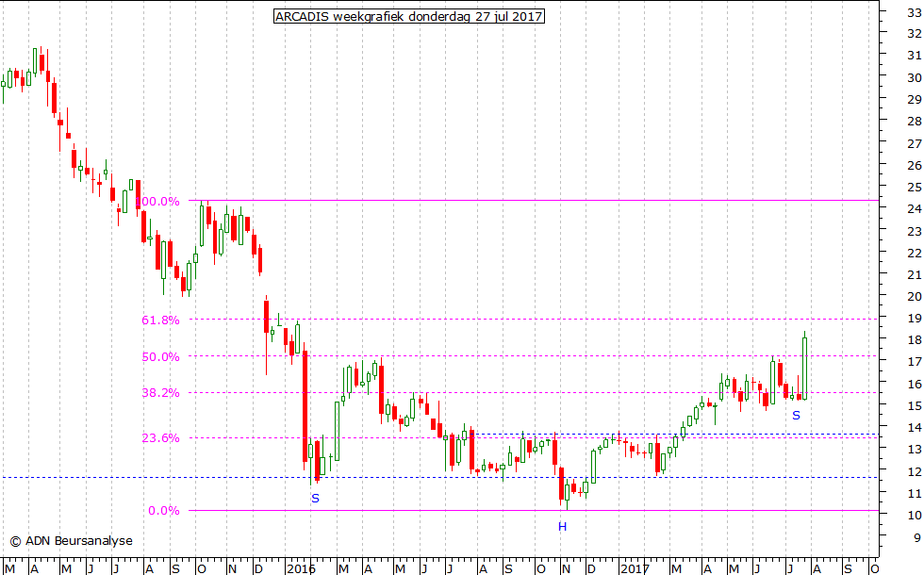Click price axis value '20'
The image size is (924, 575).
(x=914, y=297)
